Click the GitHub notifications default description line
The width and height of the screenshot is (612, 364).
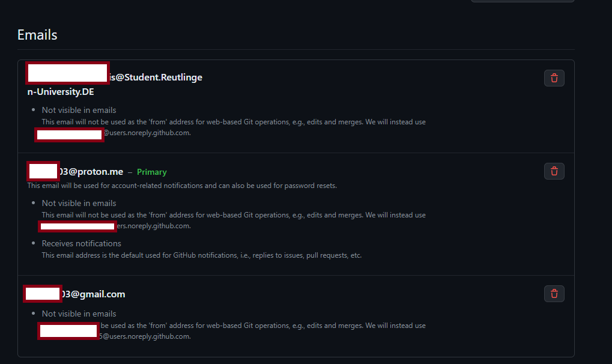click(201, 255)
